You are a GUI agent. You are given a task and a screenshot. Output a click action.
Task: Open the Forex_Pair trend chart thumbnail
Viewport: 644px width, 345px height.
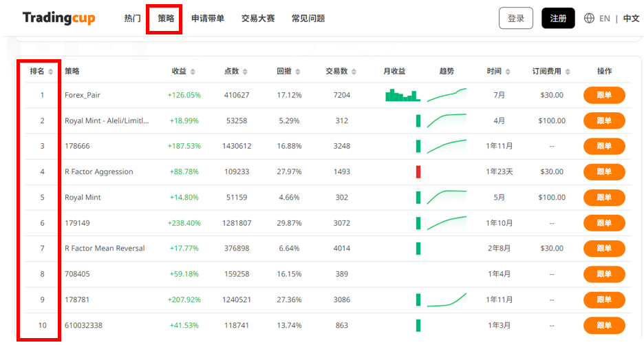(x=447, y=95)
